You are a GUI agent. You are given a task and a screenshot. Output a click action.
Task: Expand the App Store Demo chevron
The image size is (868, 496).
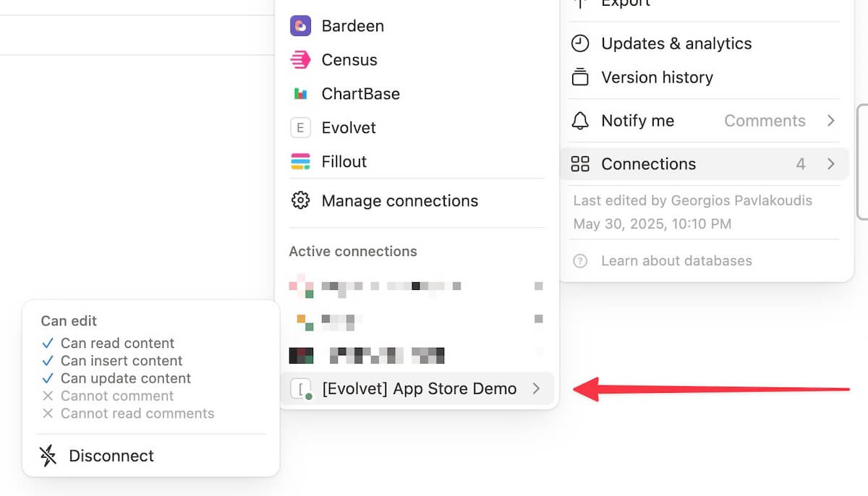(536, 389)
